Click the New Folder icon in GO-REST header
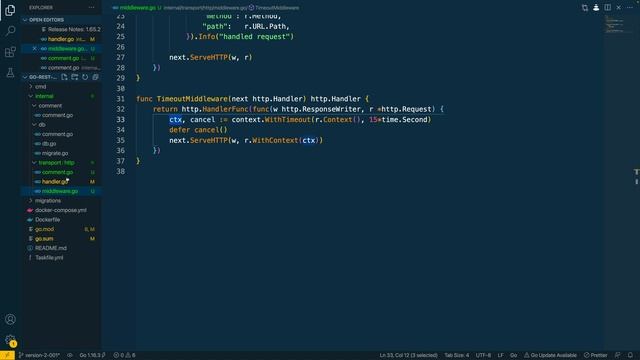The height and width of the screenshot is (360, 640). (x=75, y=77)
